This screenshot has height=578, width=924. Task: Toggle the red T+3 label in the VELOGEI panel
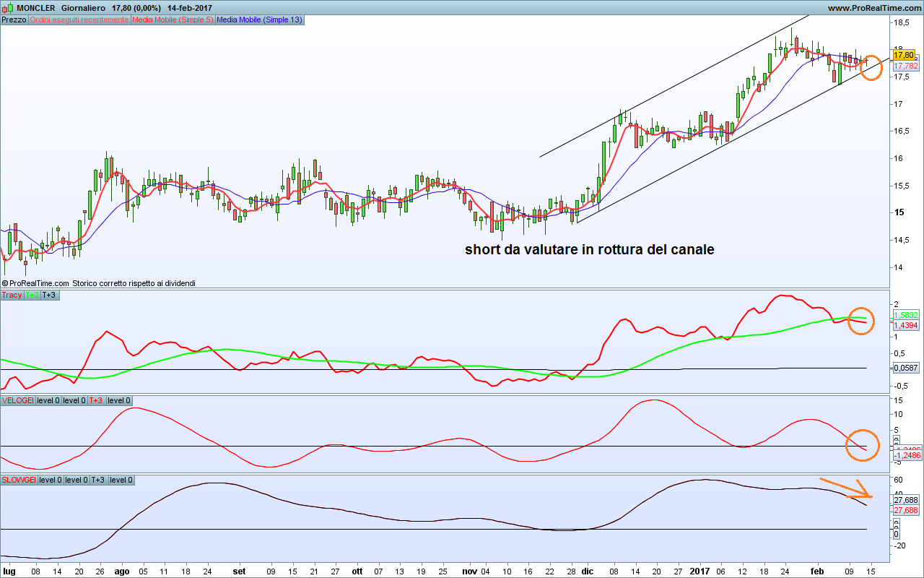coord(96,400)
